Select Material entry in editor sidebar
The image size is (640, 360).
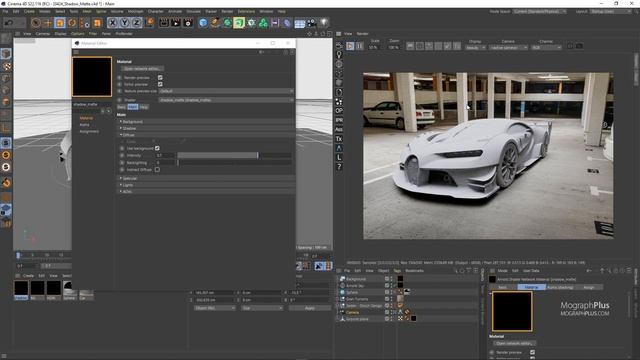[x=86, y=118]
